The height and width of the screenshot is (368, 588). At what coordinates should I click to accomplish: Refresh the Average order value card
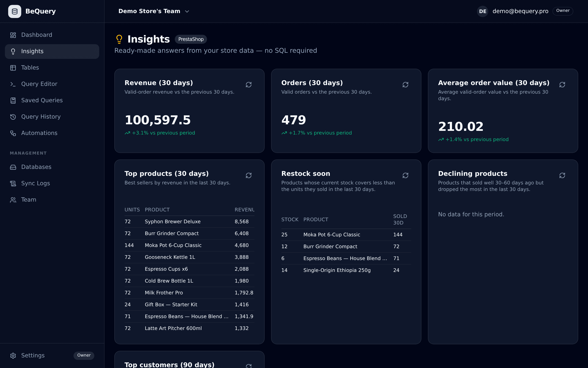[x=562, y=84]
